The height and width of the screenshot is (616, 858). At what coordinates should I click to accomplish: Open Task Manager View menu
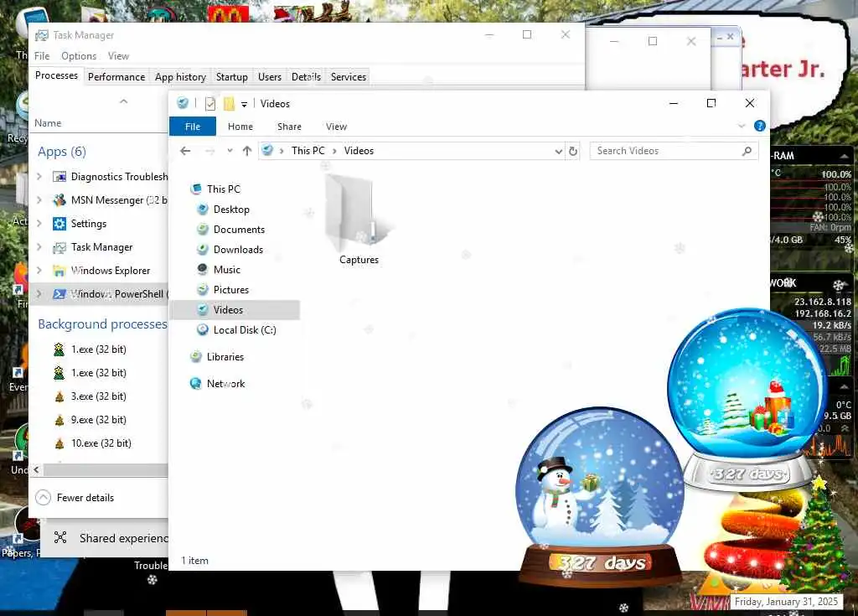coord(118,56)
